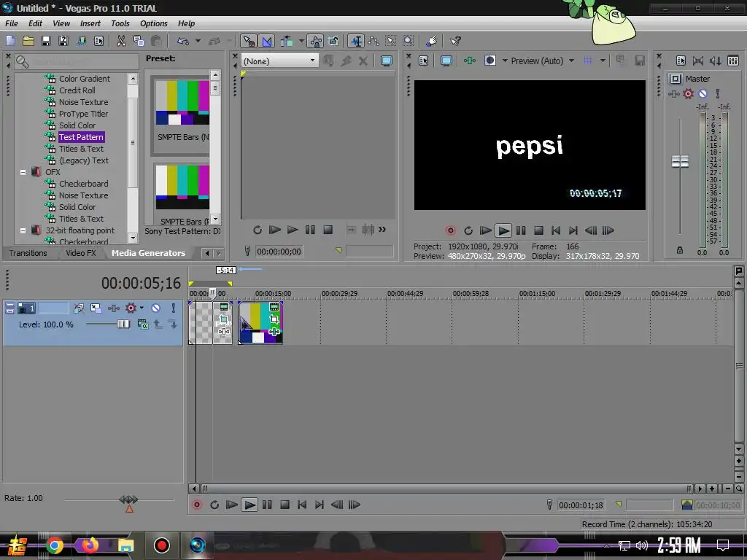The height and width of the screenshot is (560, 747).
Task: Open Master FX gear icon
Action: [x=688, y=94]
